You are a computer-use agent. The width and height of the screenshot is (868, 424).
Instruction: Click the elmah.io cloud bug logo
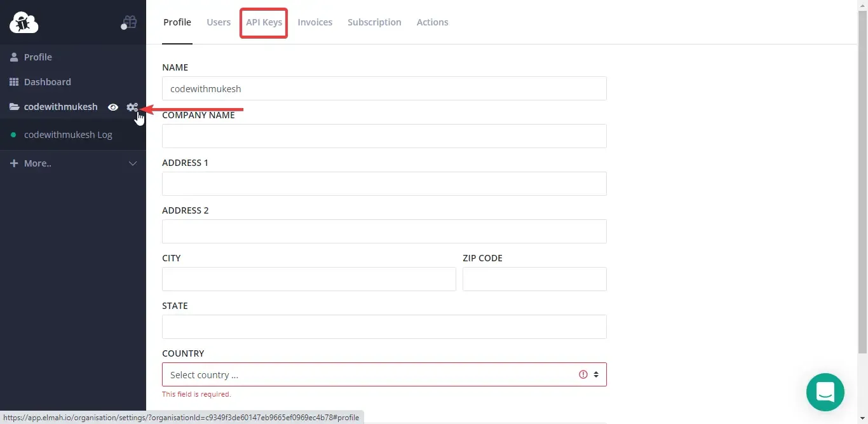pyautogui.click(x=24, y=22)
